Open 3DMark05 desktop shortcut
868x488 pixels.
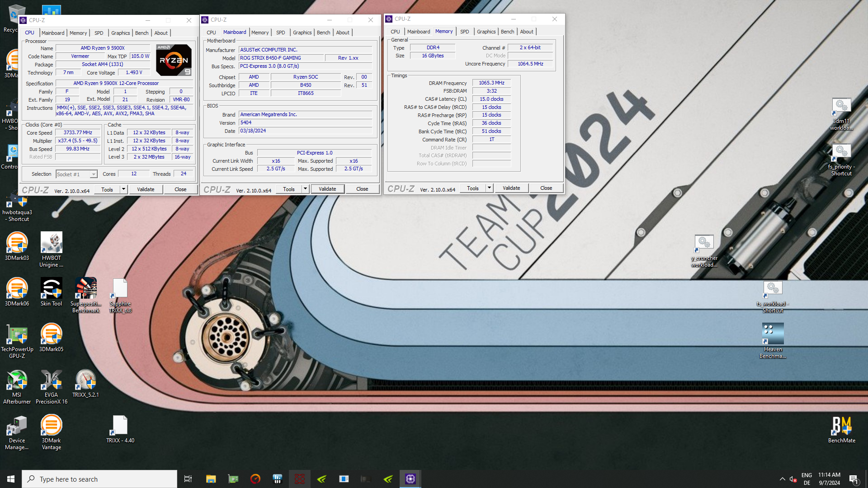[52, 338]
